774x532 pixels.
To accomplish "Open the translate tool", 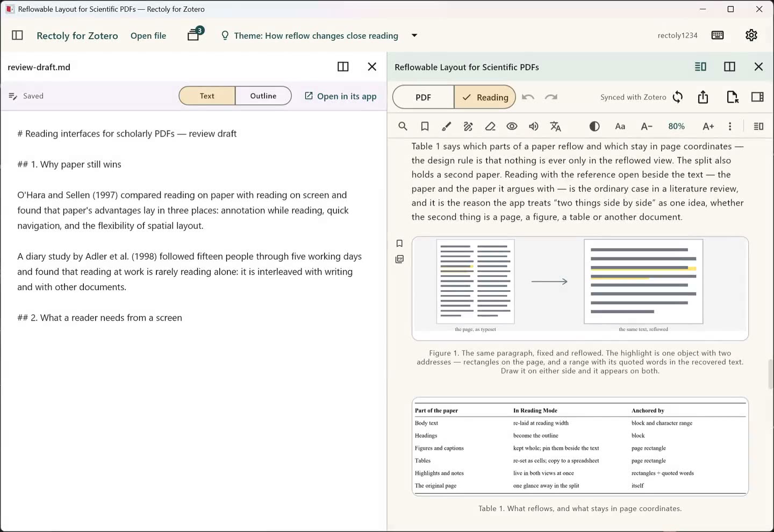I will [x=555, y=126].
